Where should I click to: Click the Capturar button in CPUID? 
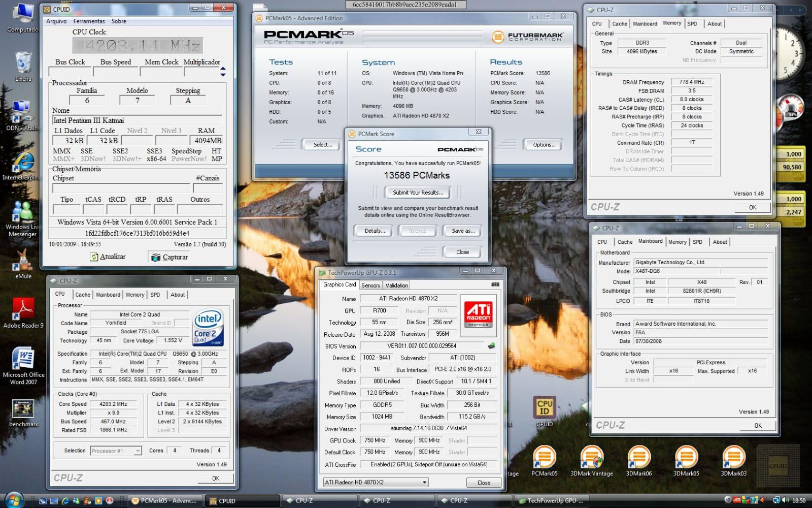point(170,257)
